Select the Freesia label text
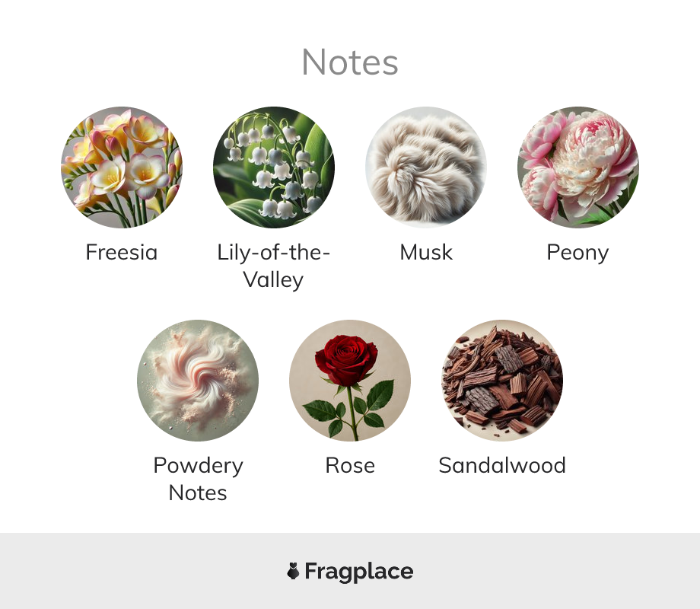The width and height of the screenshot is (700, 609). tap(122, 252)
